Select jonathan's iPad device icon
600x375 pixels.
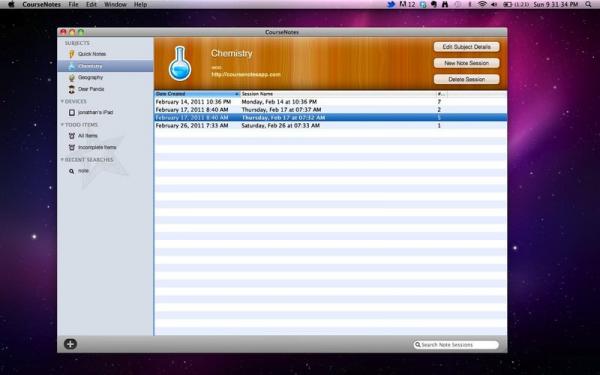point(72,112)
